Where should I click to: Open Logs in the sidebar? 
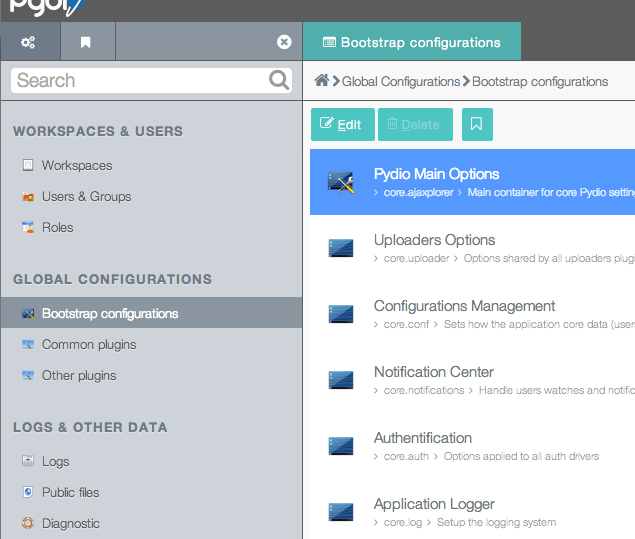tap(55, 462)
